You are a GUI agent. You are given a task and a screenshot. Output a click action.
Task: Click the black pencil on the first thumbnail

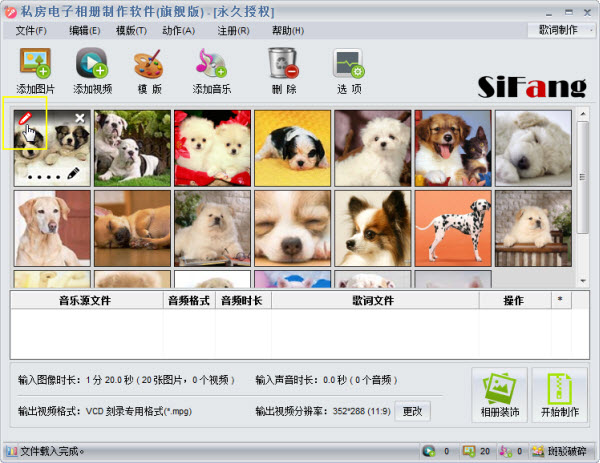click(x=73, y=174)
